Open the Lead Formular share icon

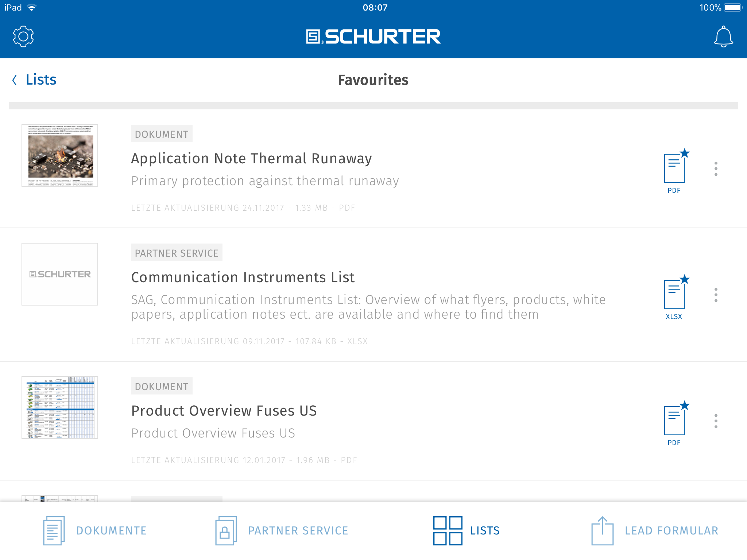pos(602,531)
